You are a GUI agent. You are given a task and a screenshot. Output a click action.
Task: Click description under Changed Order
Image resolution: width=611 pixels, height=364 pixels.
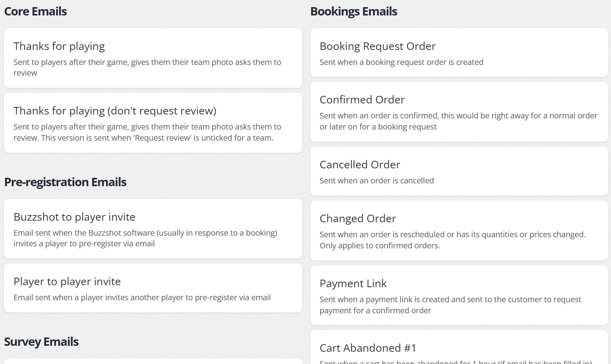click(x=453, y=240)
